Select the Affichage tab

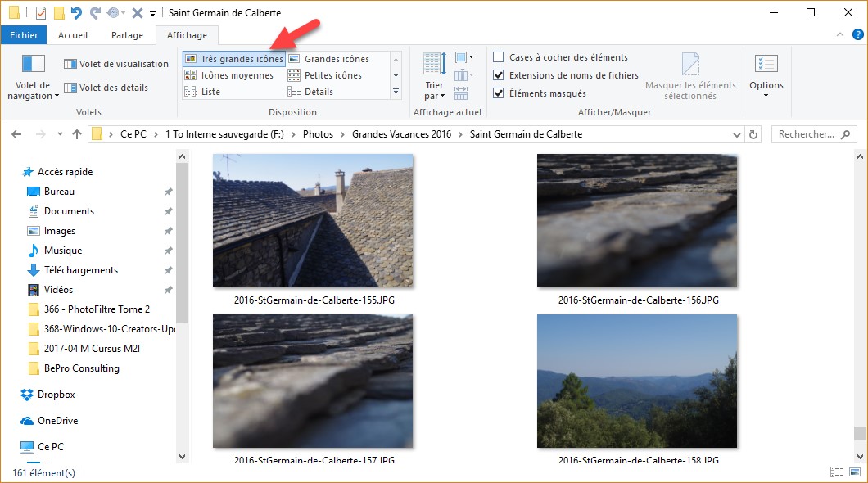(187, 35)
